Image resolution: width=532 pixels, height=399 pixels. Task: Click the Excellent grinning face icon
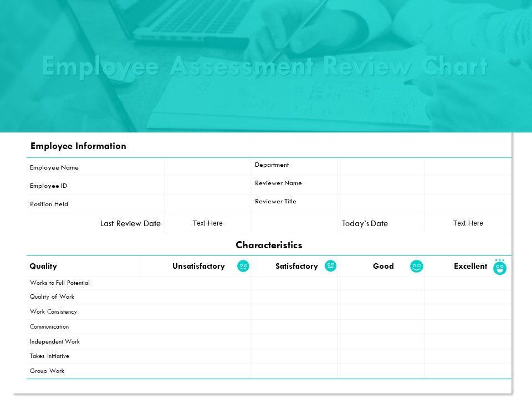tap(500, 268)
